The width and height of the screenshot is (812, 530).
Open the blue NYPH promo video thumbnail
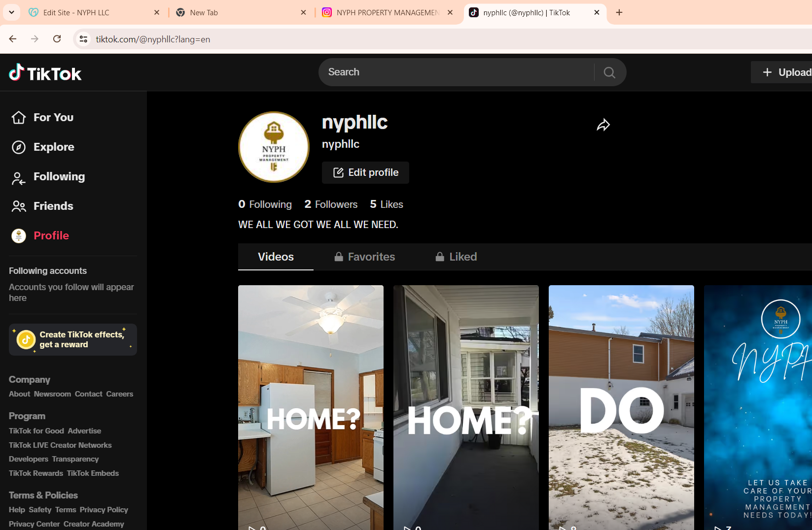point(758,407)
